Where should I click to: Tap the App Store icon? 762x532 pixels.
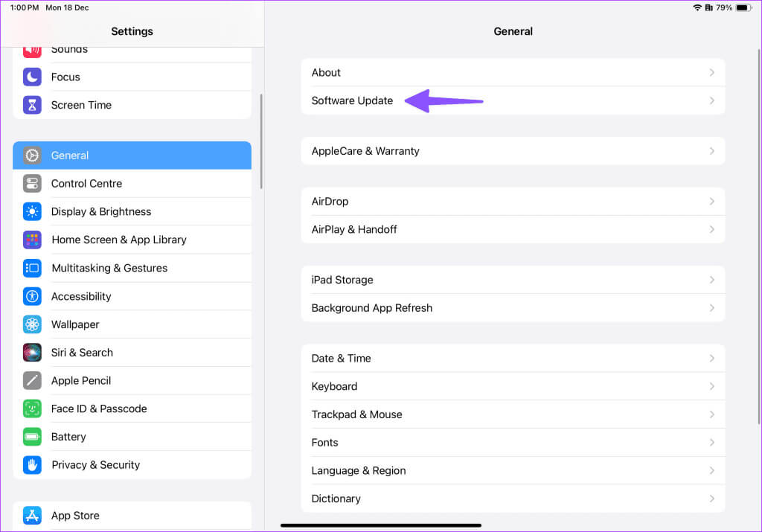tap(32, 516)
